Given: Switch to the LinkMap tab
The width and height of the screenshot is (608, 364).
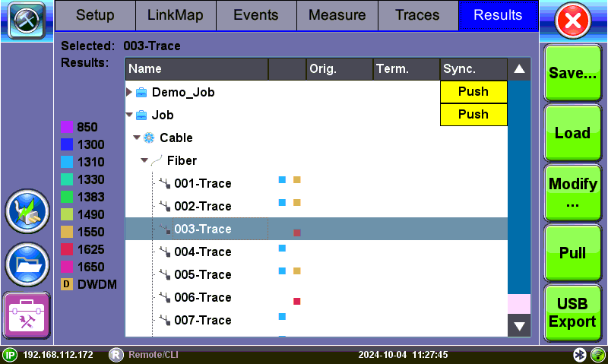Looking at the screenshot, I should pos(176,15).
